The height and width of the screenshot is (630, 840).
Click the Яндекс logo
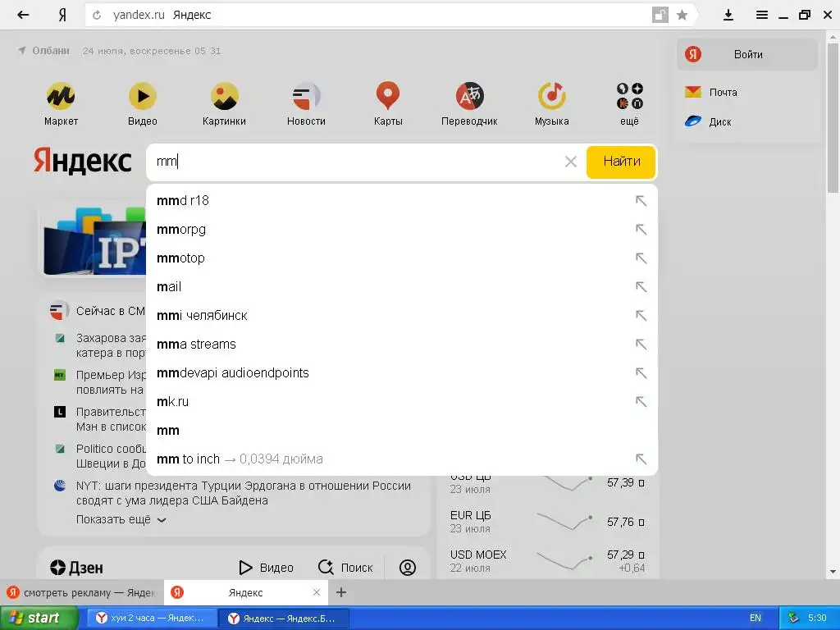pyautogui.click(x=82, y=162)
